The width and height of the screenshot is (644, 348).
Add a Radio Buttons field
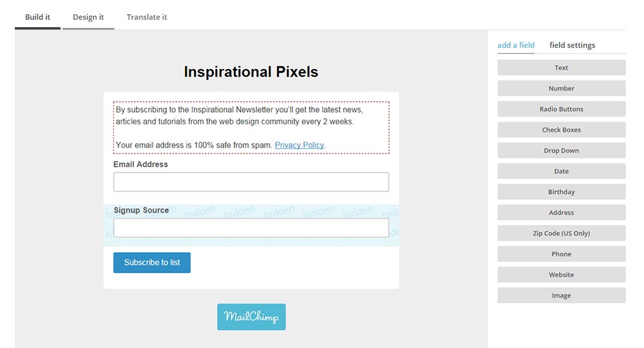561,109
